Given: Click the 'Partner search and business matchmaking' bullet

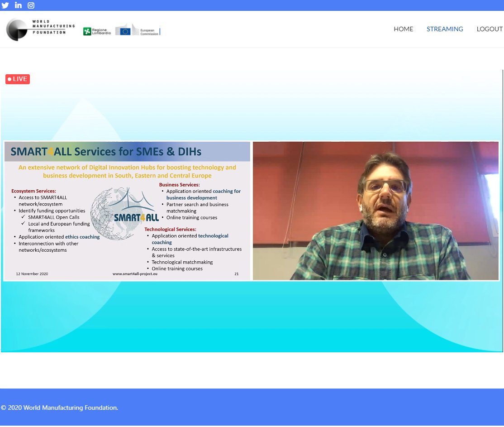Looking at the screenshot, I should pyautogui.click(x=197, y=207).
